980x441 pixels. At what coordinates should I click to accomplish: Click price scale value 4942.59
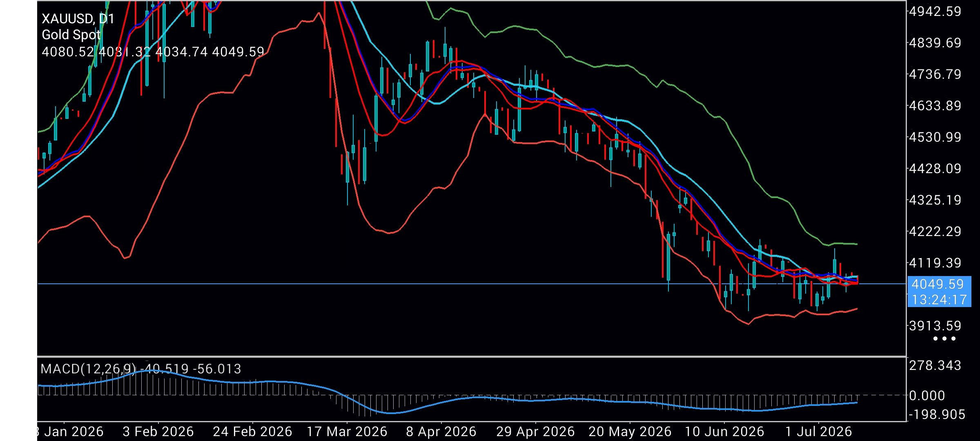935,11
